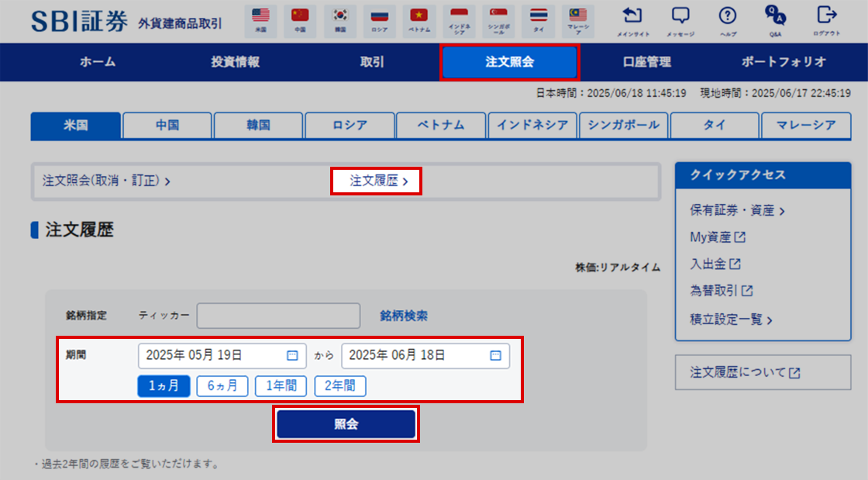This screenshot has height=480, width=868.
Task: Go to メインサイト via return icon
Action: [x=633, y=16]
